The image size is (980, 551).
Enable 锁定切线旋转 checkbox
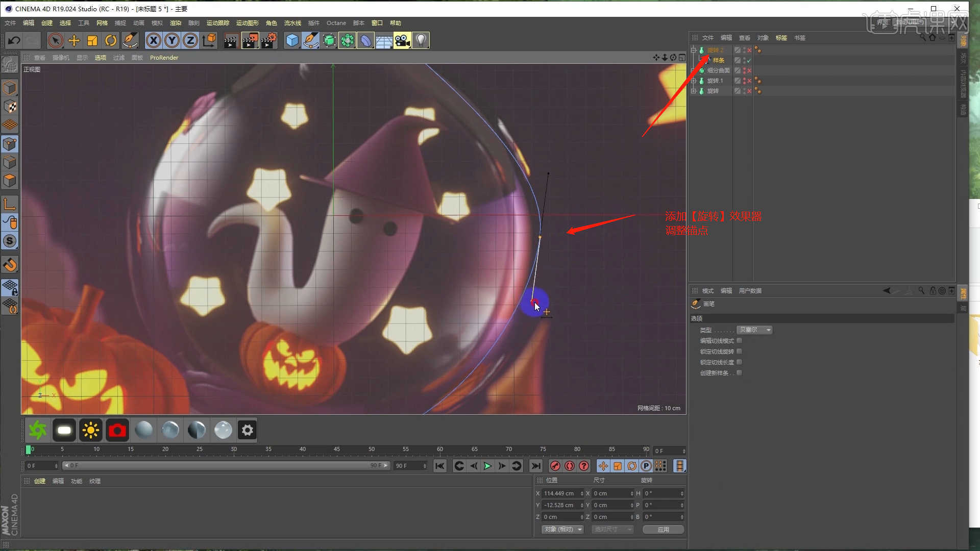(739, 352)
